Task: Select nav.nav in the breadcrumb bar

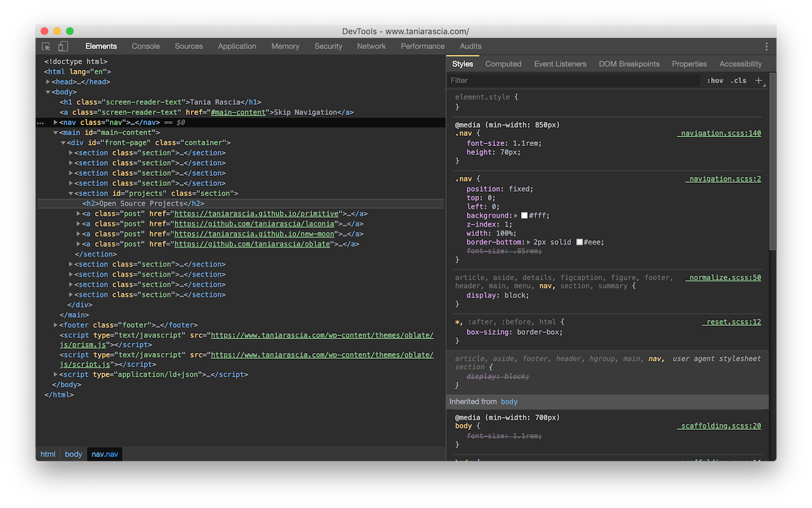Action: pos(105,454)
